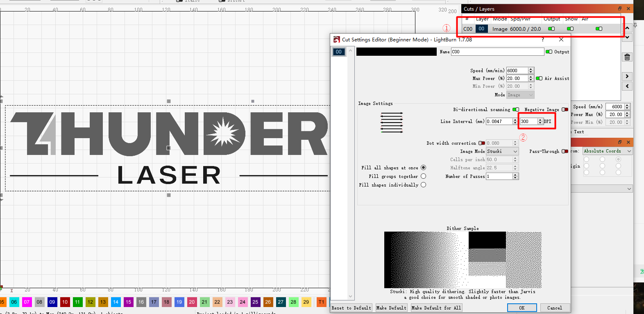Open the disabled Mode Image dropdown

click(520, 95)
